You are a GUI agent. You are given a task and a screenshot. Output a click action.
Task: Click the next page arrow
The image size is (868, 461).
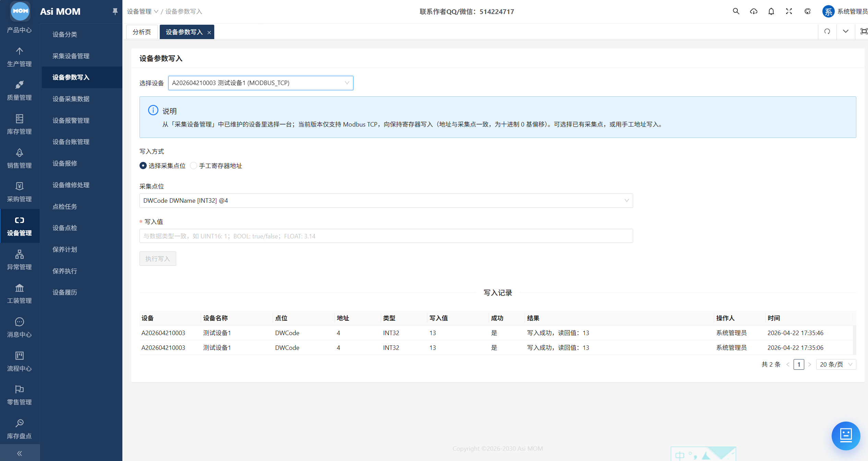(810, 364)
